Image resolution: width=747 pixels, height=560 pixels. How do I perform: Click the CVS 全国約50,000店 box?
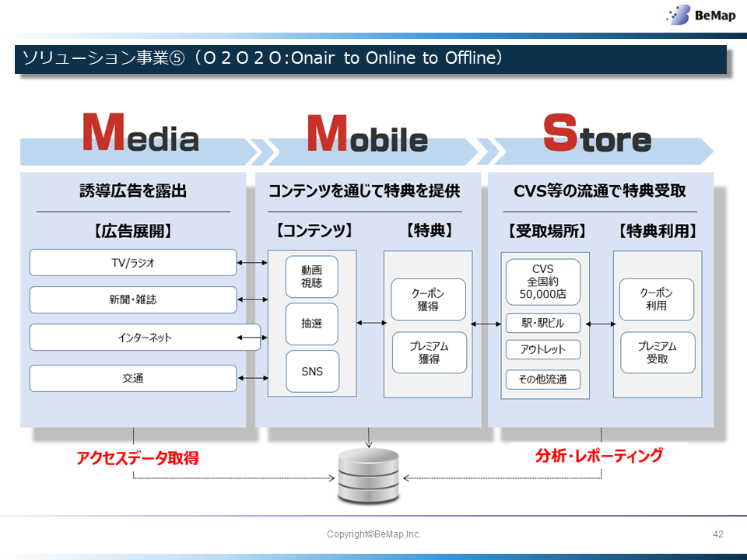point(542,282)
